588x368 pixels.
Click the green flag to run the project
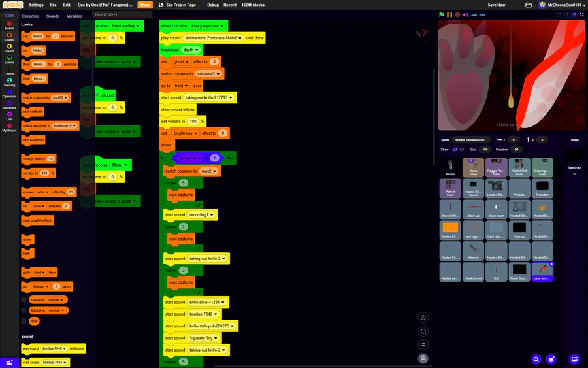442,14
